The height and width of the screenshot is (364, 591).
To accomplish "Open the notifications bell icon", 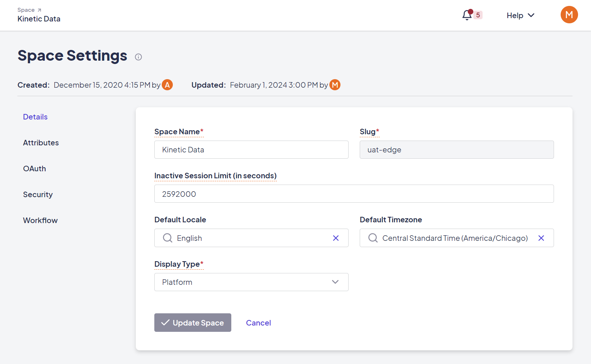I will point(467,15).
